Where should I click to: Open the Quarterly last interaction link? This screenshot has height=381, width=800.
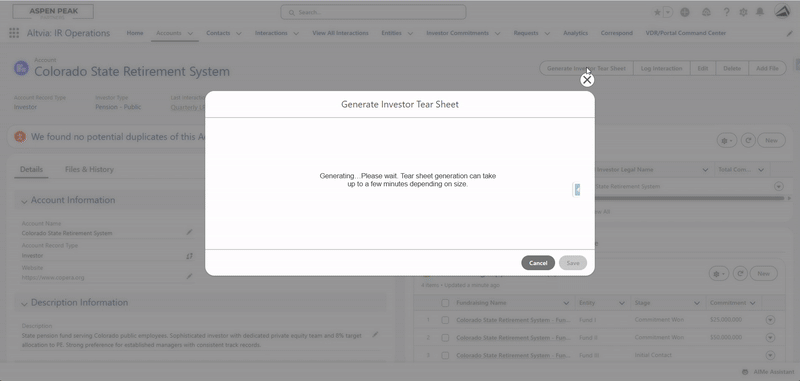pyautogui.click(x=188, y=107)
